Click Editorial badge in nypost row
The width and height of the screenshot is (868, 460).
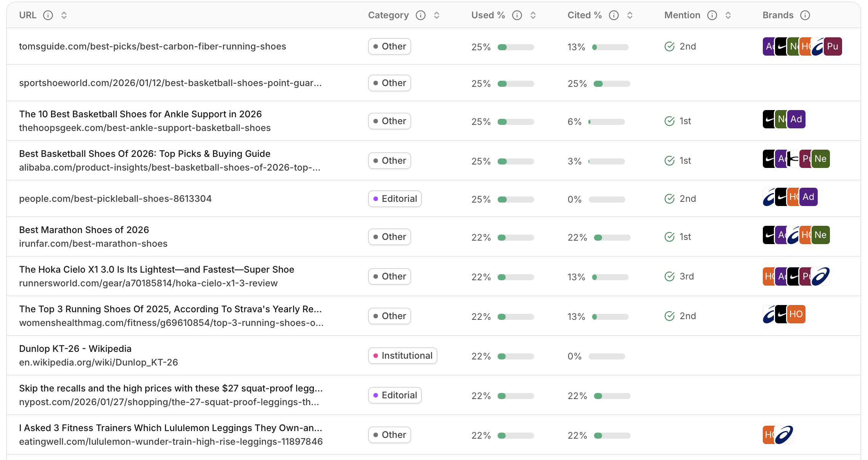click(x=395, y=395)
